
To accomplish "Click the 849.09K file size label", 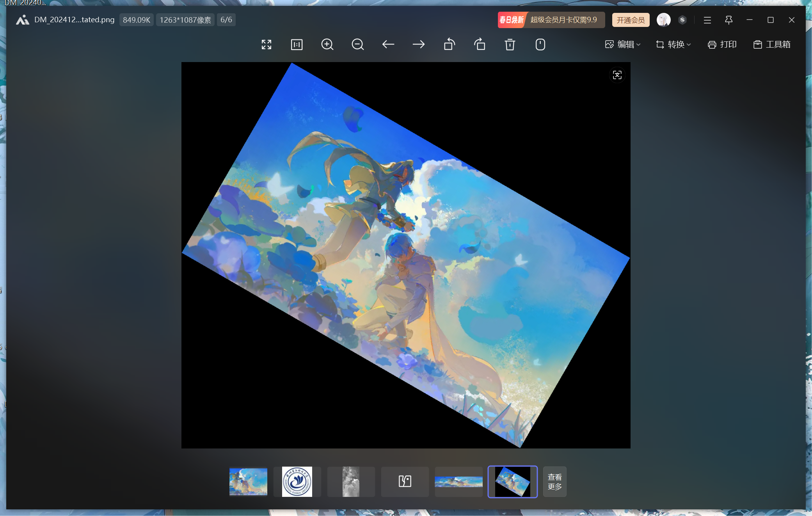I will coord(137,20).
